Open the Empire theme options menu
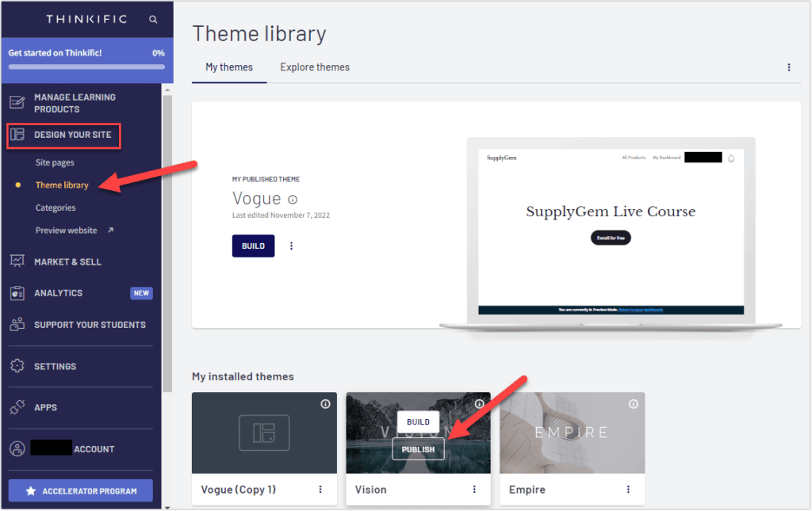 [628, 490]
